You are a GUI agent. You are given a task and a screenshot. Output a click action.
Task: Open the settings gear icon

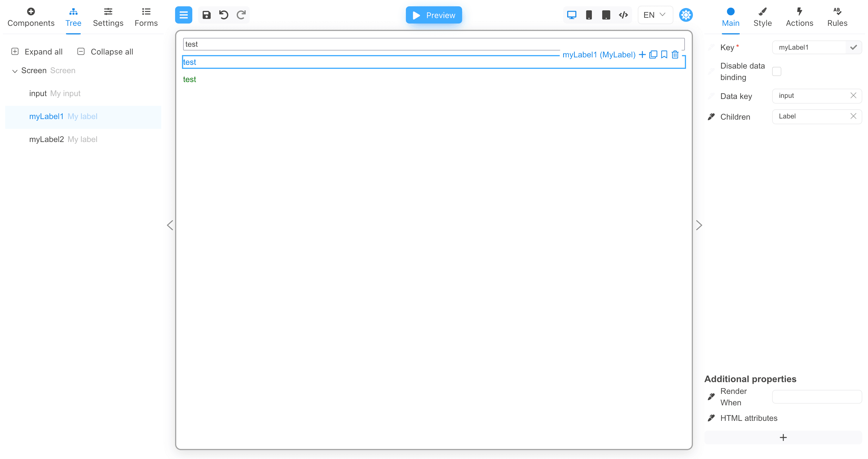click(x=686, y=15)
